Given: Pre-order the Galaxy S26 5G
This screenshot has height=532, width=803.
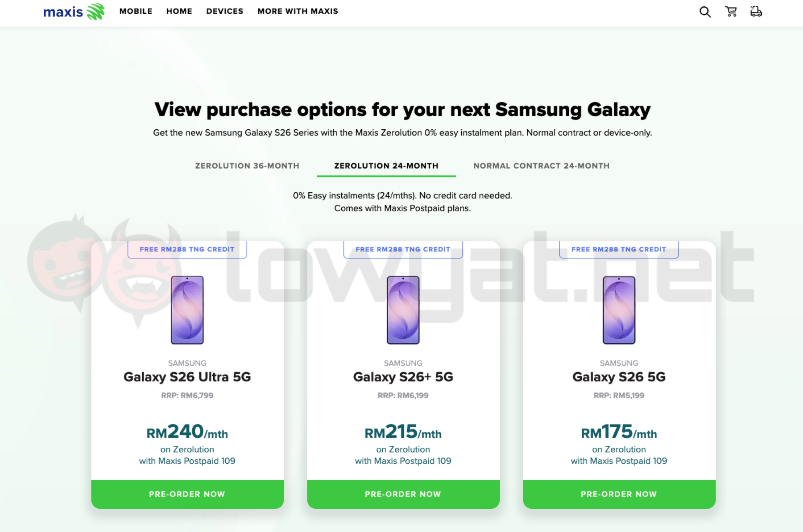Looking at the screenshot, I should click(619, 494).
